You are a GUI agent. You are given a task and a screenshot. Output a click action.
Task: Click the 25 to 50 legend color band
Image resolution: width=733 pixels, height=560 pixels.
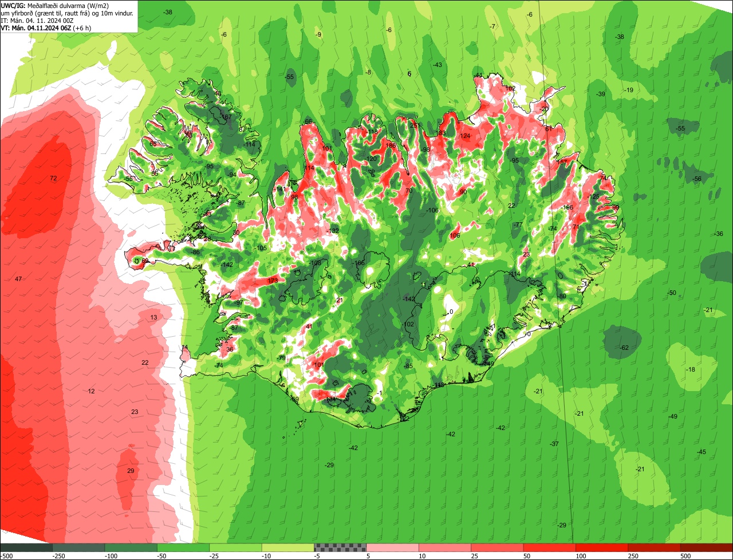tap(497, 547)
